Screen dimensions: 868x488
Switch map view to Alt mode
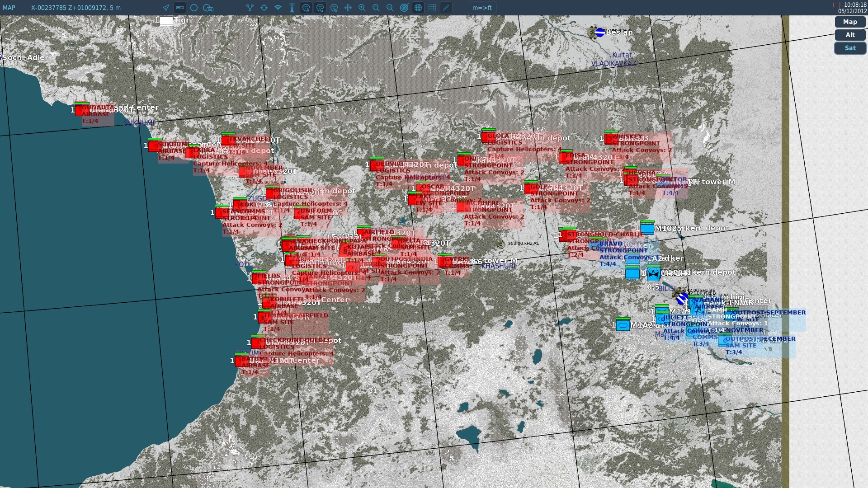point(850,35)
